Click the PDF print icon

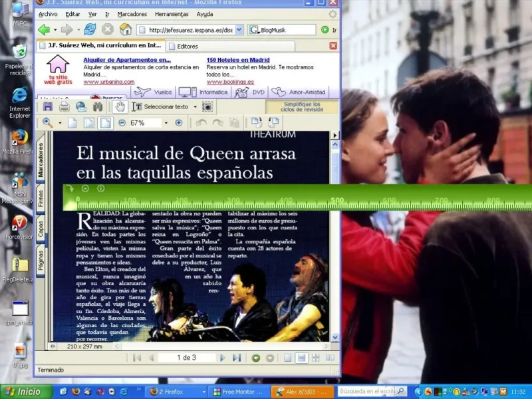click(64, 106)
